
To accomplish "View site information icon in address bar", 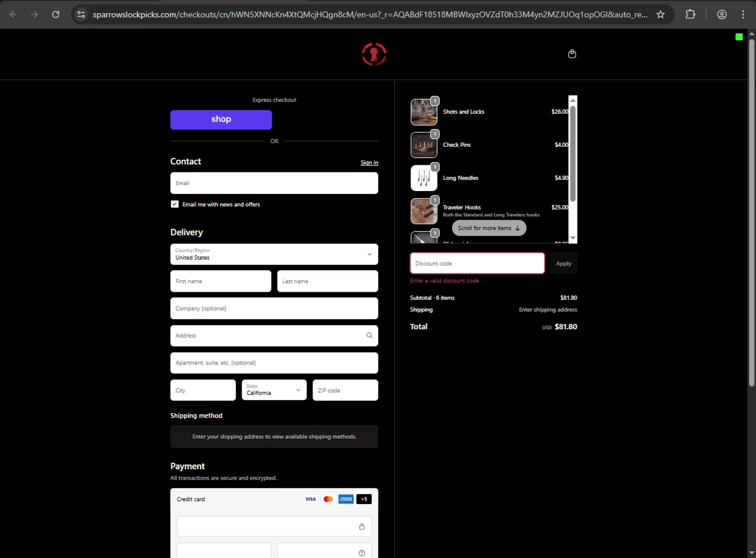I will pyautogui.click(x=81, y=15).
